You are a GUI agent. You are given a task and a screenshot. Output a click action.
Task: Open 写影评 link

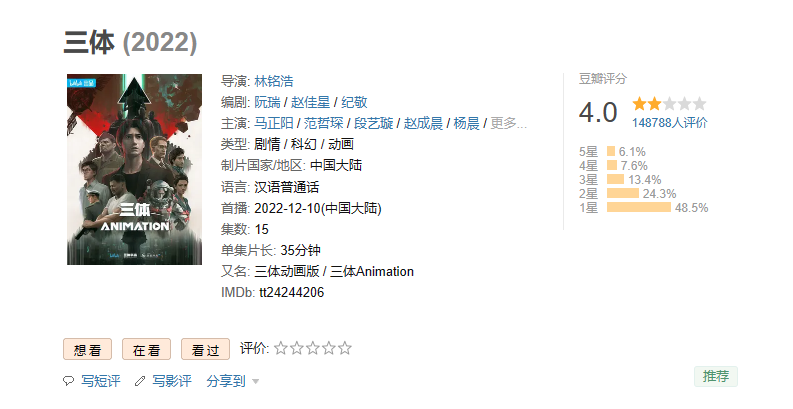click(x=172, y=381)
